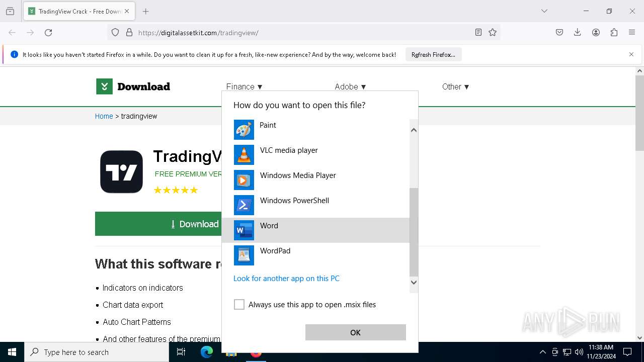644x362 pixels.
Task: Go forward with browser forward arrow
Action: (x=30, y=33)
